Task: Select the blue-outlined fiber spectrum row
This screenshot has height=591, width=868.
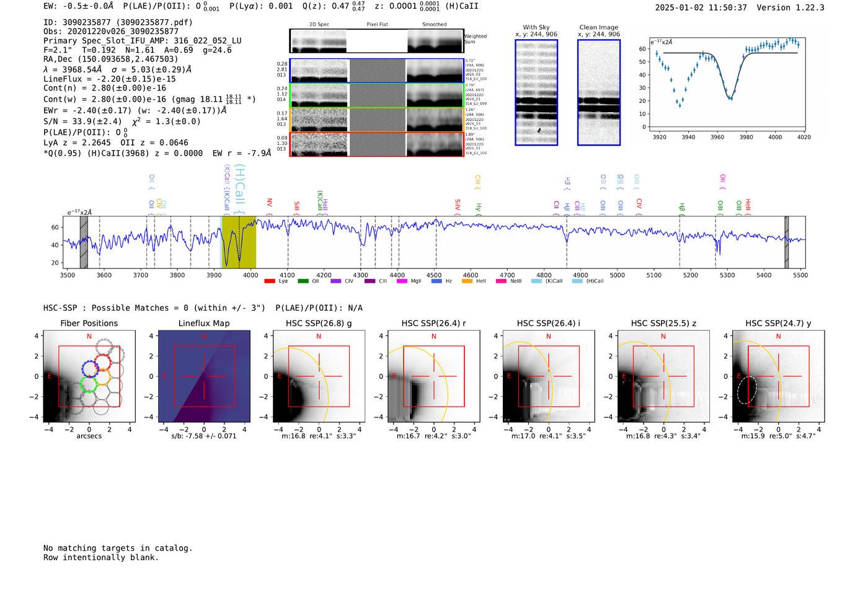Action: coord(376,71)
